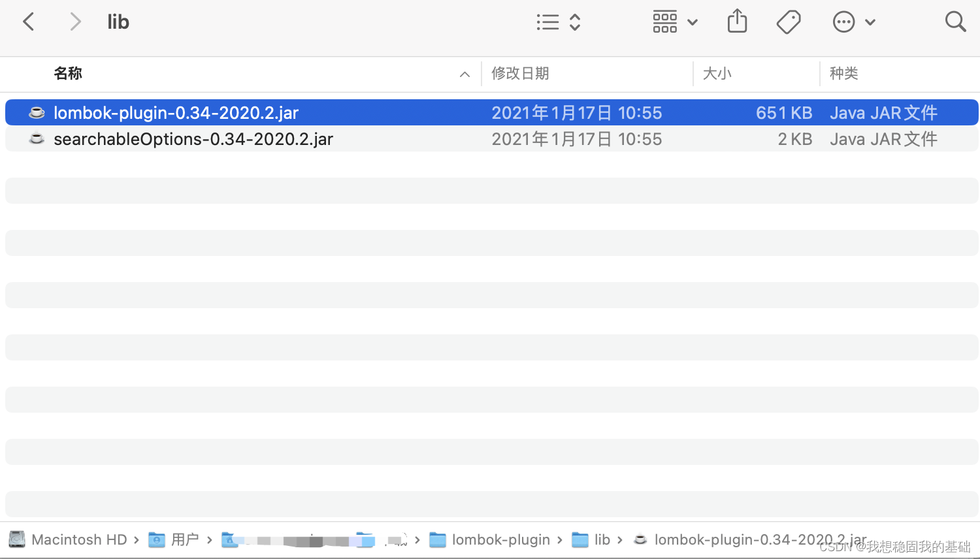
Task: Click the 2 KB size cell
Action: [795, 139]
